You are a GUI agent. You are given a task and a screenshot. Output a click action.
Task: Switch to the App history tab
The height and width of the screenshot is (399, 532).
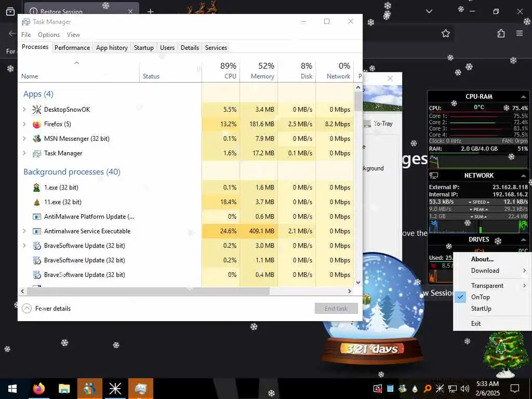tap(112, 48)
